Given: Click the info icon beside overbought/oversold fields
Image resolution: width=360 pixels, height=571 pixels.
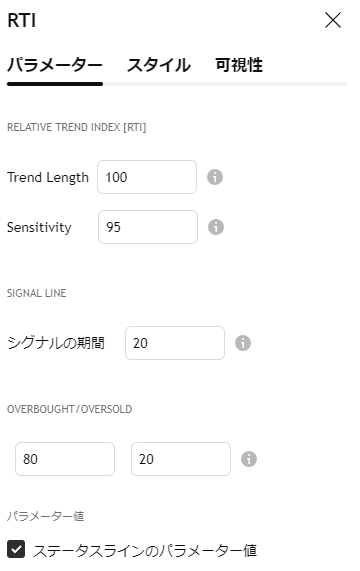Looking at the screenshot, I should [x=249, y=459].
